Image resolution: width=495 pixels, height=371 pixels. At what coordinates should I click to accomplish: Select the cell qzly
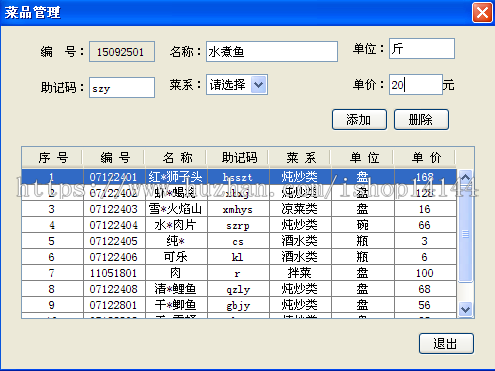[x=238, y=289]
